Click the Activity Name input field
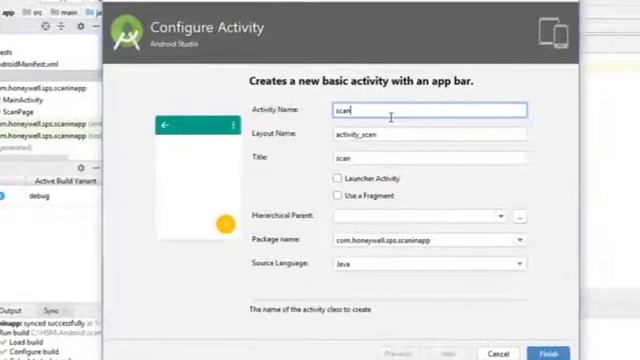This screenshot has width=640, height=360. point(429,110)
